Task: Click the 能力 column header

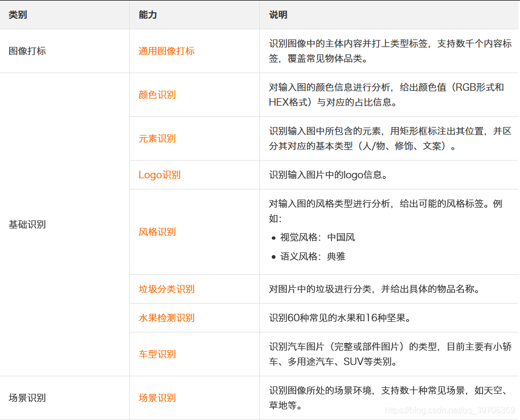Action: [x=148, y=14]
